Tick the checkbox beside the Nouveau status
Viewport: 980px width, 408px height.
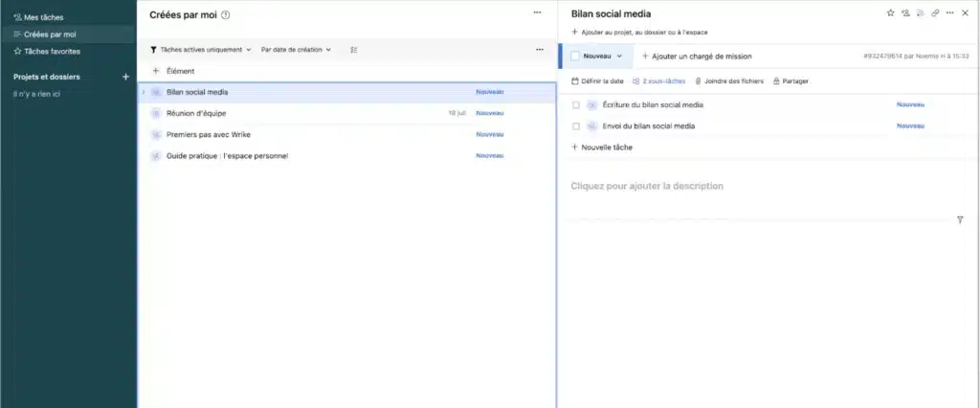pos(573,57)
